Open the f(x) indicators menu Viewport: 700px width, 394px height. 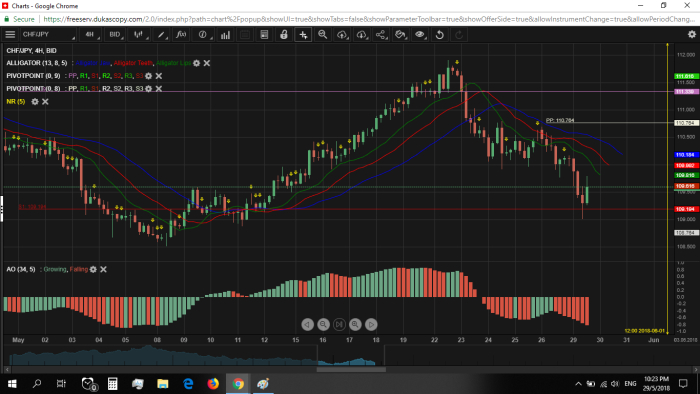point(181,34)
